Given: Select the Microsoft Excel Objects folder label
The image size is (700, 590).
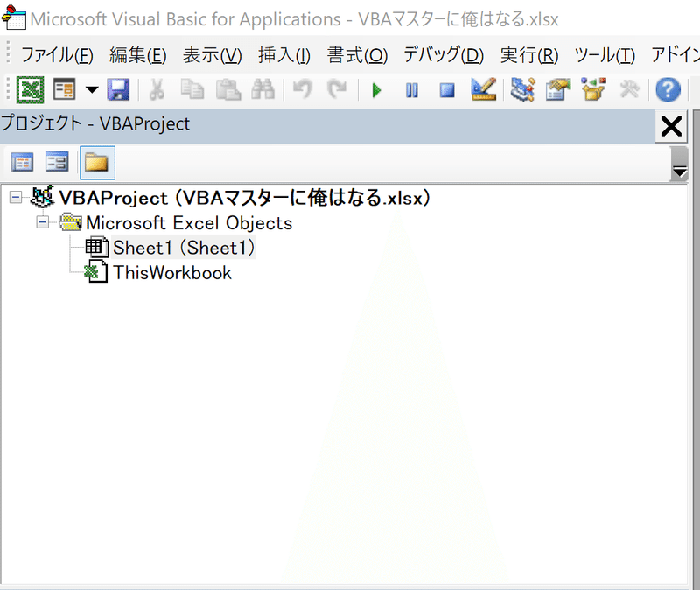Looking at the screenshot, I should [189, 223].
